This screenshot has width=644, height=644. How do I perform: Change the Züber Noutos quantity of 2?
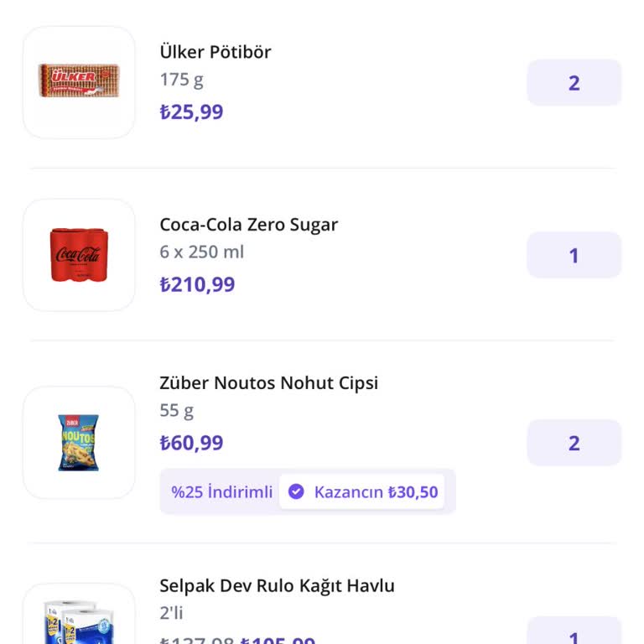pos(574,443)
